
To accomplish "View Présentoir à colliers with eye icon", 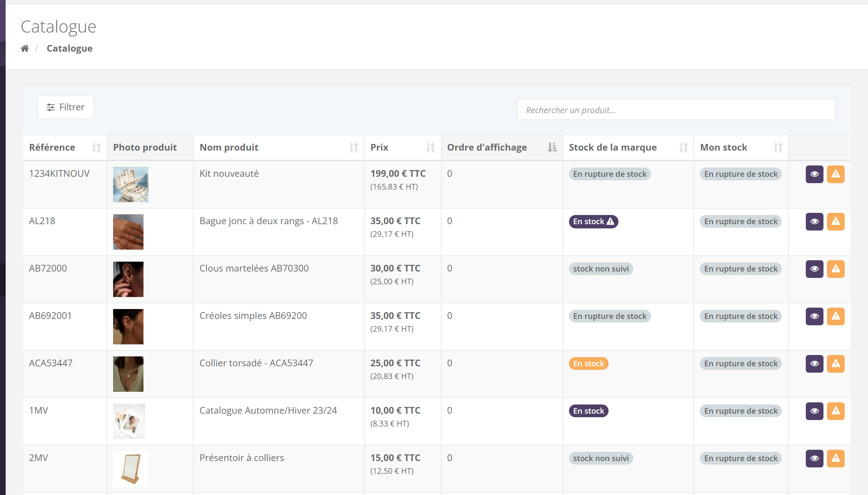I will click(x=815, y=459).
